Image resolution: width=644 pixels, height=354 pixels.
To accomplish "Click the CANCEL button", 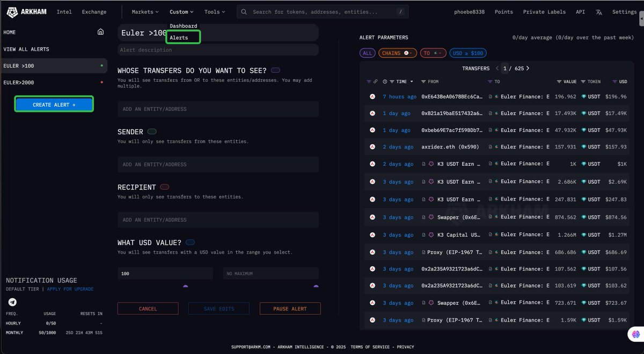I will pos(148,308).
